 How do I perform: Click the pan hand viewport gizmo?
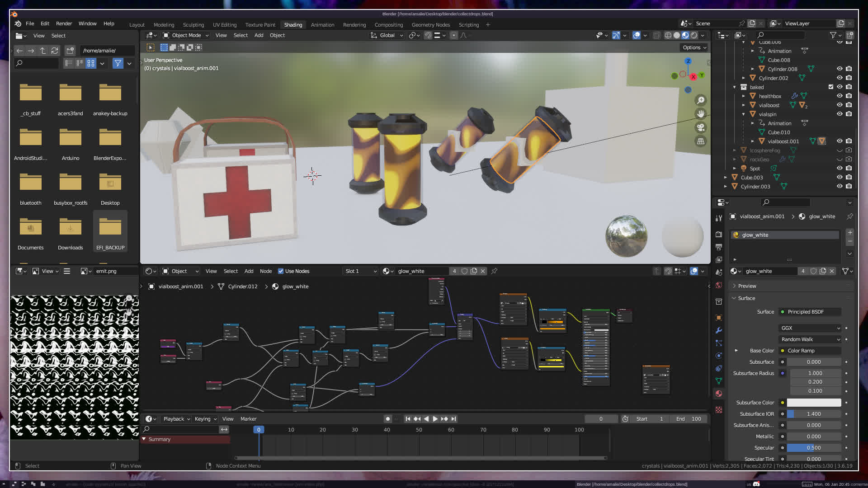click(701, 114)
